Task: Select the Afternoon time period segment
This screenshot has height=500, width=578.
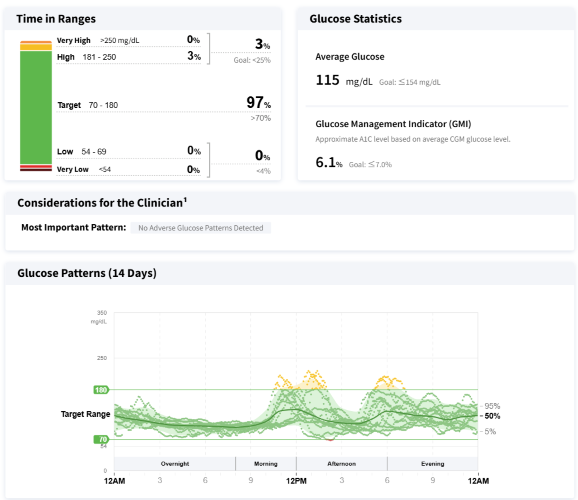Action: pos(342,463)
